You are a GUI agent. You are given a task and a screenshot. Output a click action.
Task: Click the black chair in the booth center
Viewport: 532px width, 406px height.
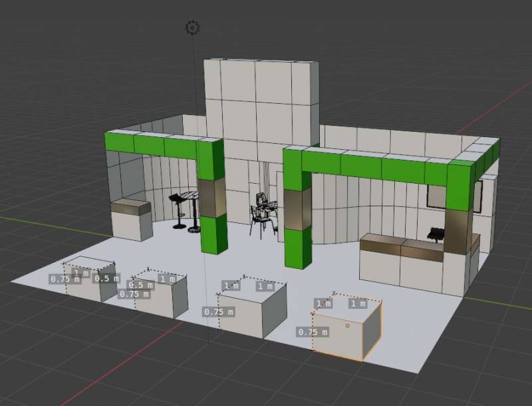click(x=263, y=216)
